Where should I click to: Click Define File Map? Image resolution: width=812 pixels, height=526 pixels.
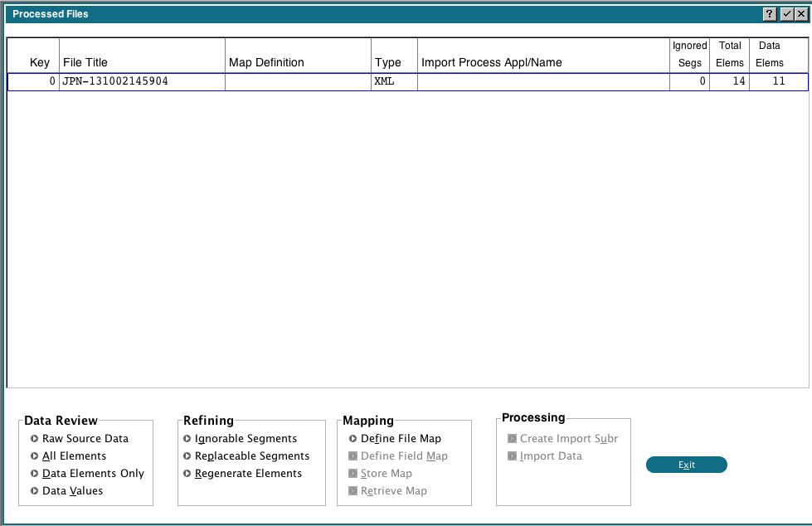pos(401,438)
